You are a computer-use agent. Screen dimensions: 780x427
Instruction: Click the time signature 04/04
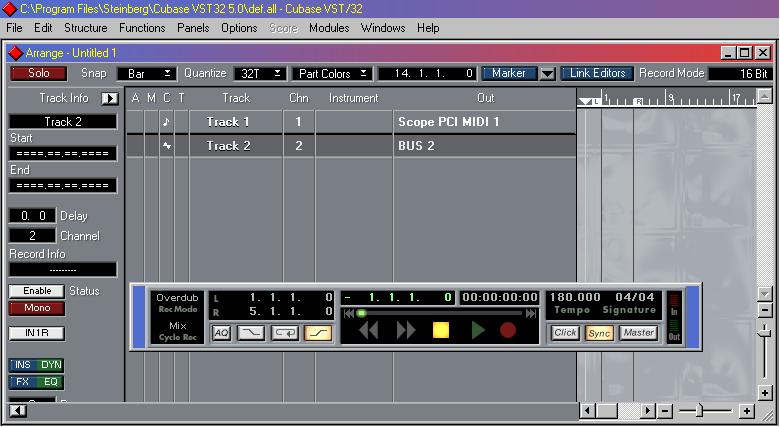(635, 297)
